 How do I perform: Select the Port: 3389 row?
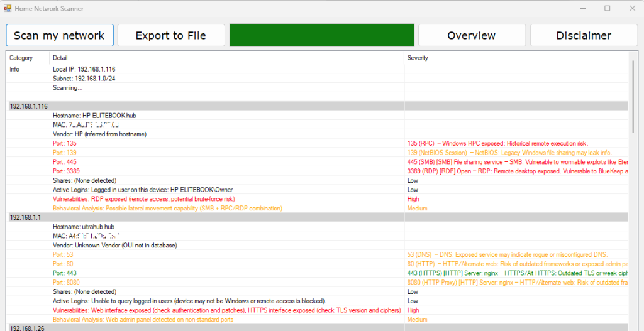(x=65, y=171)
